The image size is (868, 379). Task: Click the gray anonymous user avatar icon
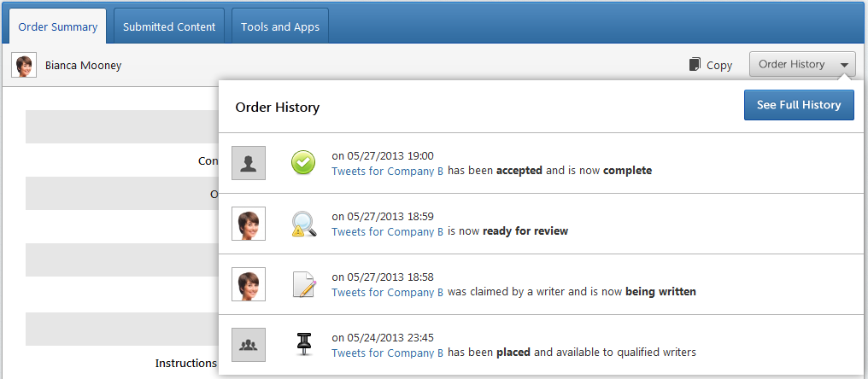click(x=249, y=163)
